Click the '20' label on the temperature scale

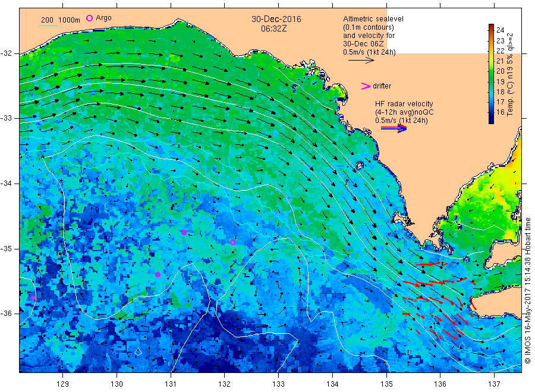pyautogui.click(x=500, y=71)
